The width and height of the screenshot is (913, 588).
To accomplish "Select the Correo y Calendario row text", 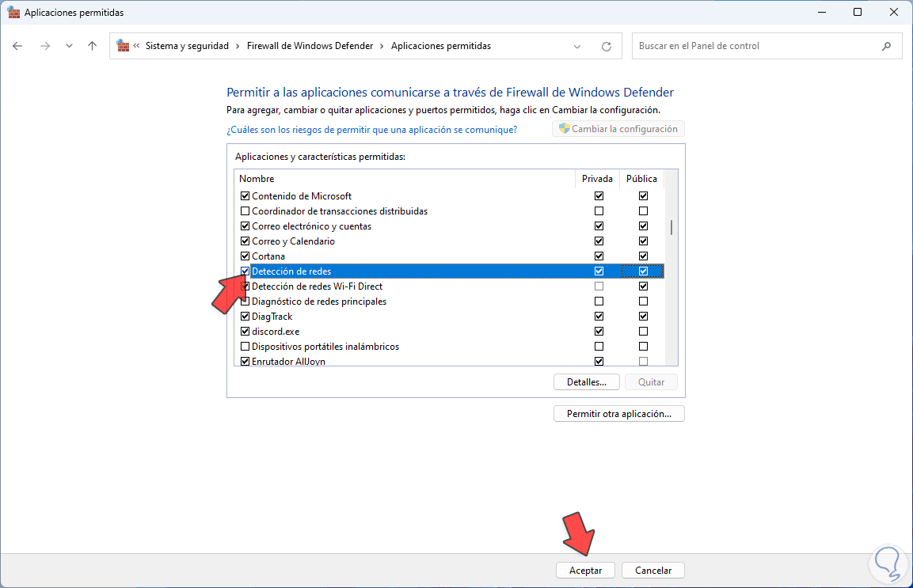I will point(293,241).
